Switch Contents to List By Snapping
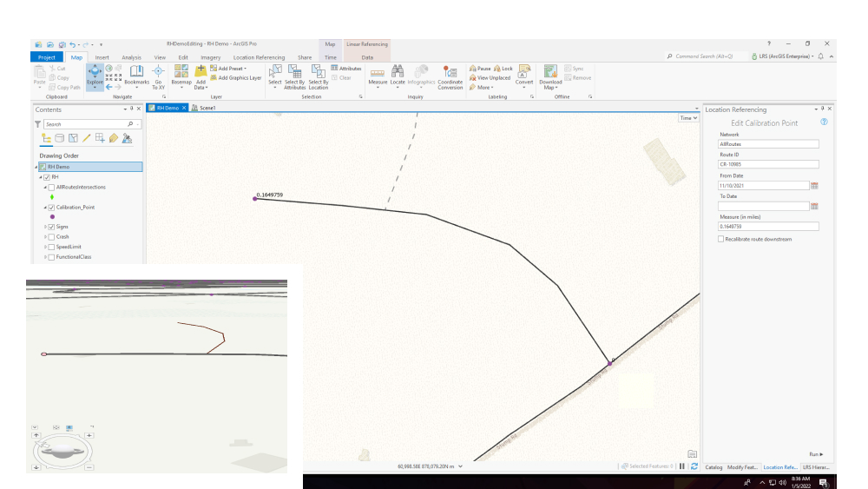 click(100, 138)
